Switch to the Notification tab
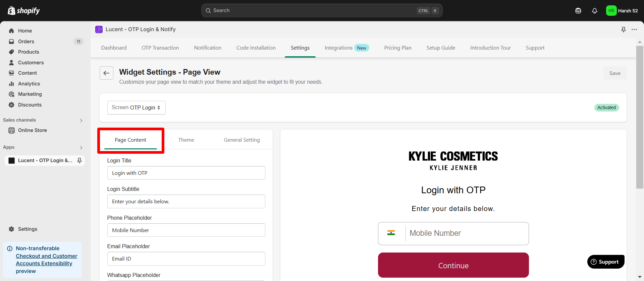 [x=208, y=48]
